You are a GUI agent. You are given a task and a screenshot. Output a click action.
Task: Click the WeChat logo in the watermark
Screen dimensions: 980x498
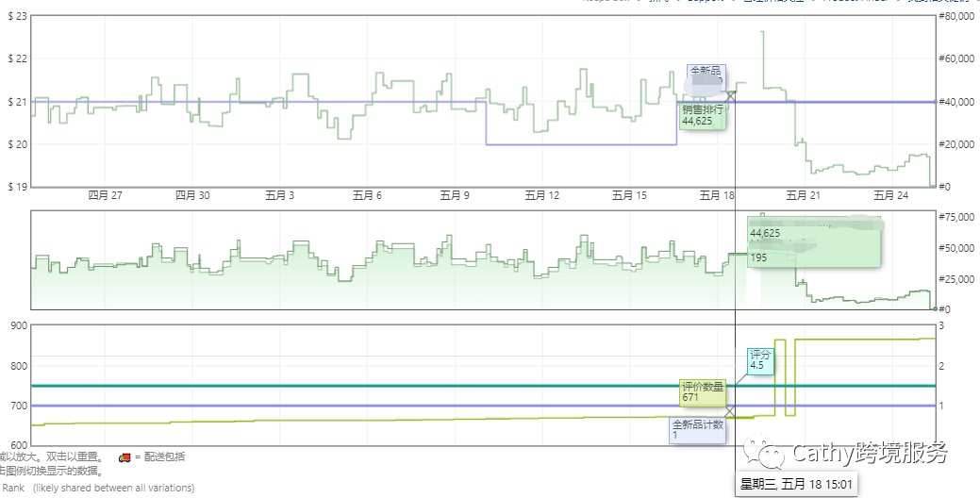(764, 453)
